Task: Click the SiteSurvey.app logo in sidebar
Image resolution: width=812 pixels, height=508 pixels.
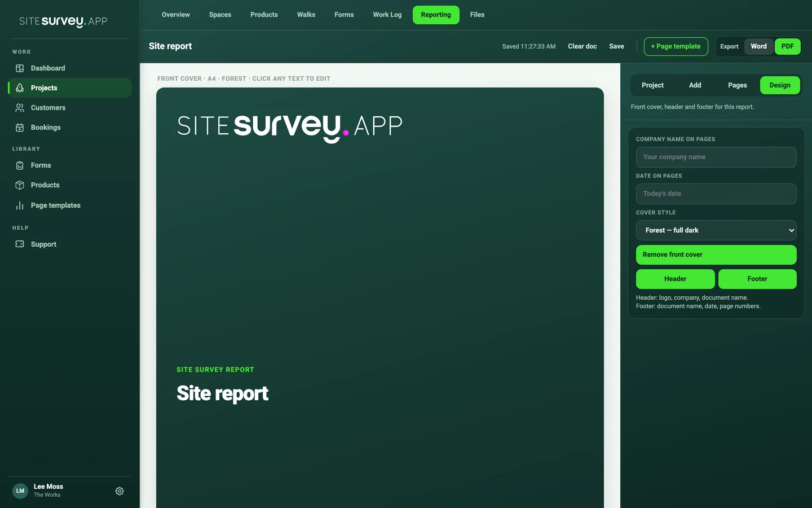Action: pos(63,21)
